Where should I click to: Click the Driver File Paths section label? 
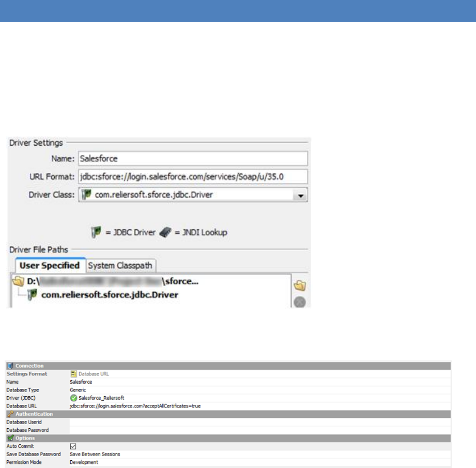(39, 250)
